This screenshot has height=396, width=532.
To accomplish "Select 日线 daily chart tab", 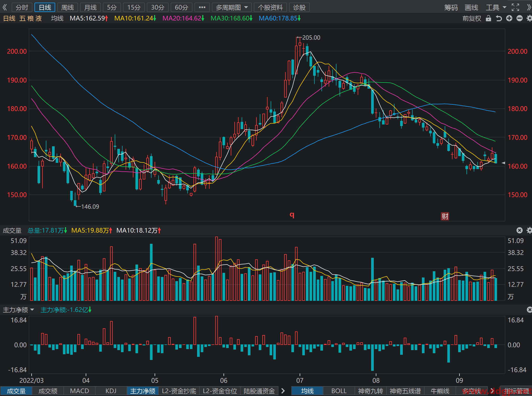I will (45, 7).
